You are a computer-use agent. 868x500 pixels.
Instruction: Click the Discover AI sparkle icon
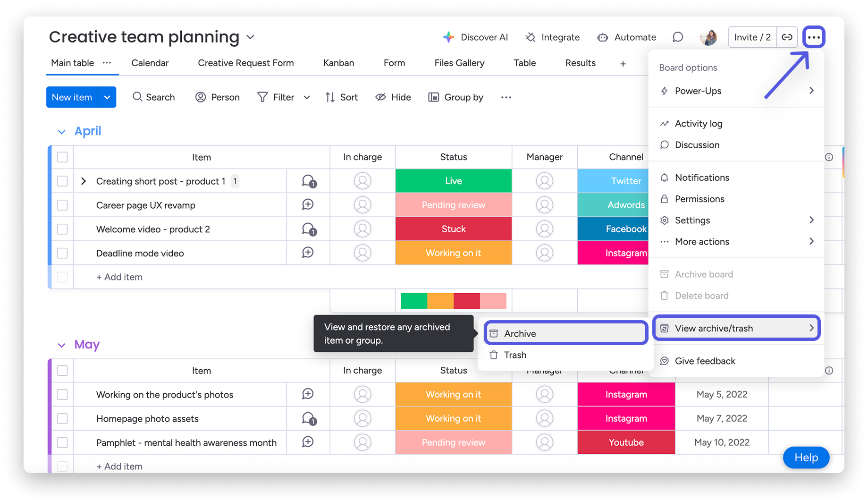(x=448, y=37)
